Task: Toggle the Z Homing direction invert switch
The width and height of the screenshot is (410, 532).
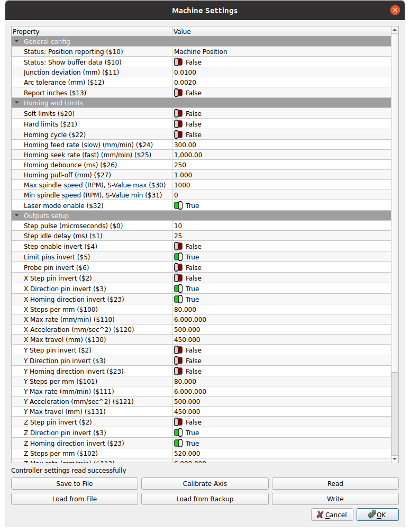Action: click(178, 444)
